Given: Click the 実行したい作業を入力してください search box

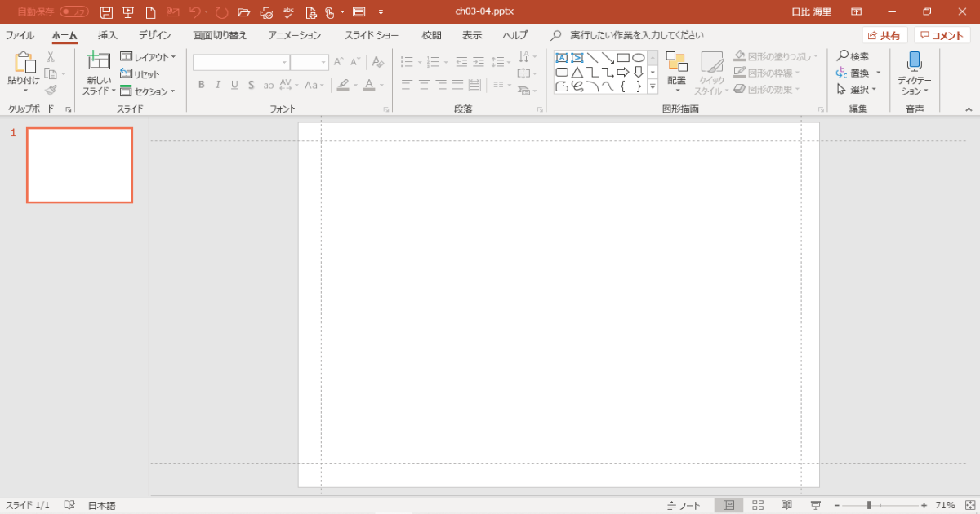Looking at the screenshot, I should tap(637, 35).
